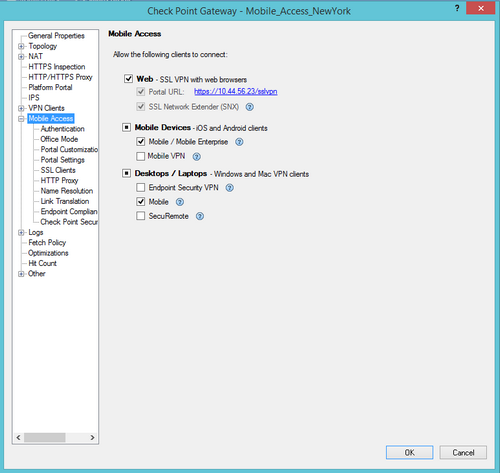Select Portal Settings in the tree

pos(63,160)
